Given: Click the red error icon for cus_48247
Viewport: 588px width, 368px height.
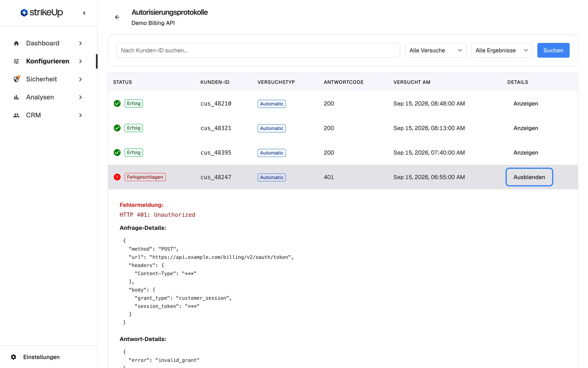Looking at the screenshot, I should click(x=117, y=177).
